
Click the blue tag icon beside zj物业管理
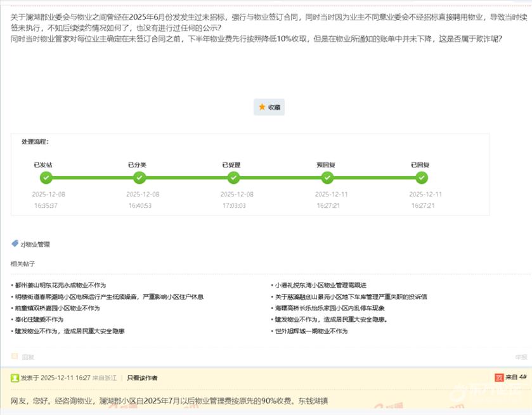(15, 244)
